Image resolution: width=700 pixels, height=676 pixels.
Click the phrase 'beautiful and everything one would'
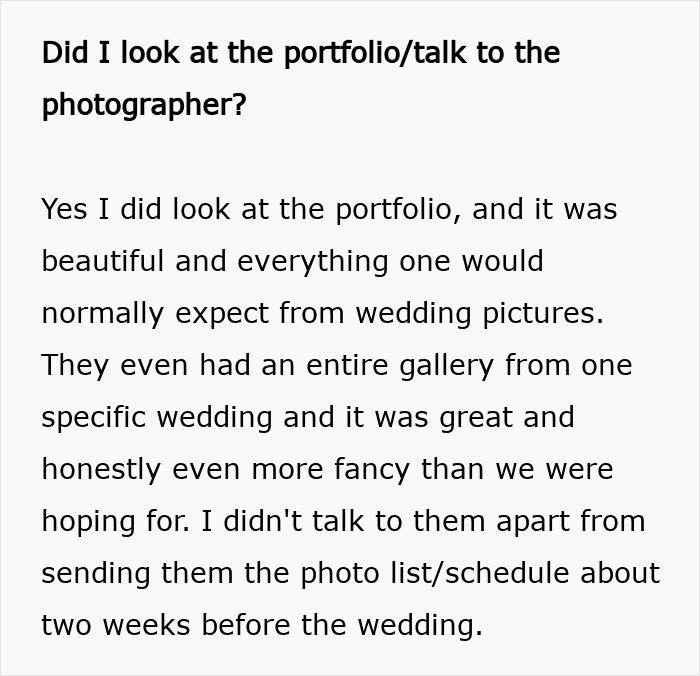pos(292,261)
